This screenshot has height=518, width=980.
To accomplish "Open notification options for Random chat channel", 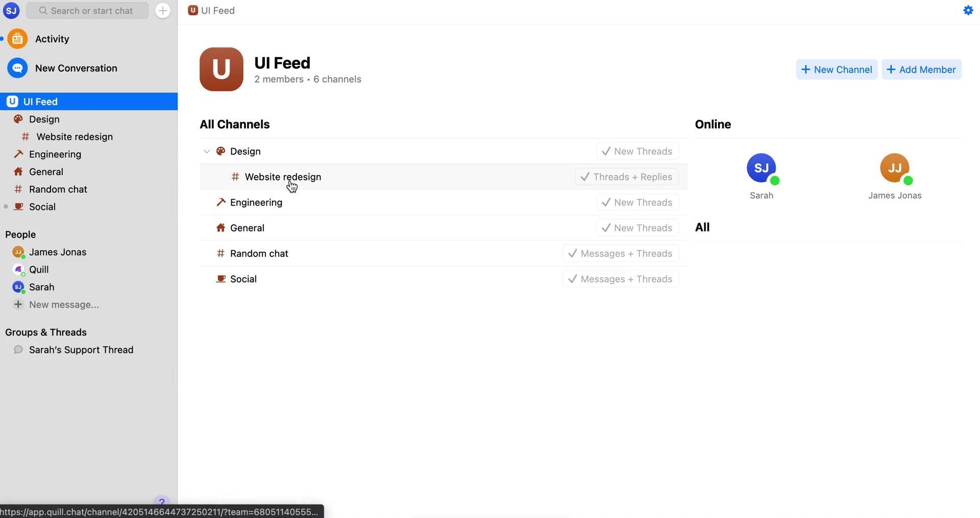I will point(620,253).
